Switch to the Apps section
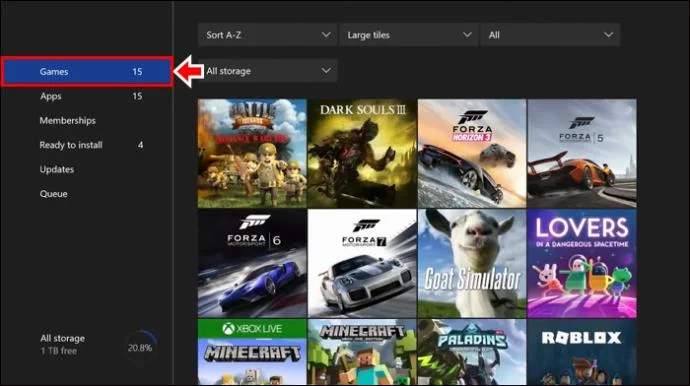The height and width of the screenshot is (386, 690). (87, 96)
